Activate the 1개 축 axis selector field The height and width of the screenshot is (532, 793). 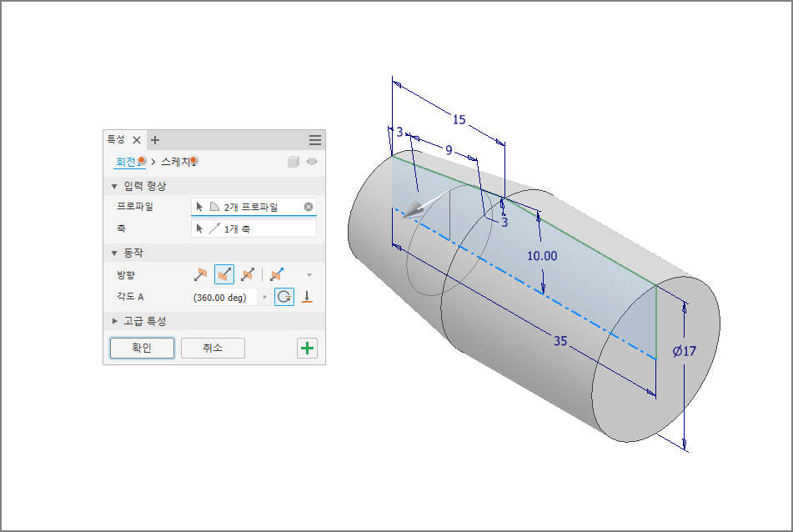click(253, 228)
